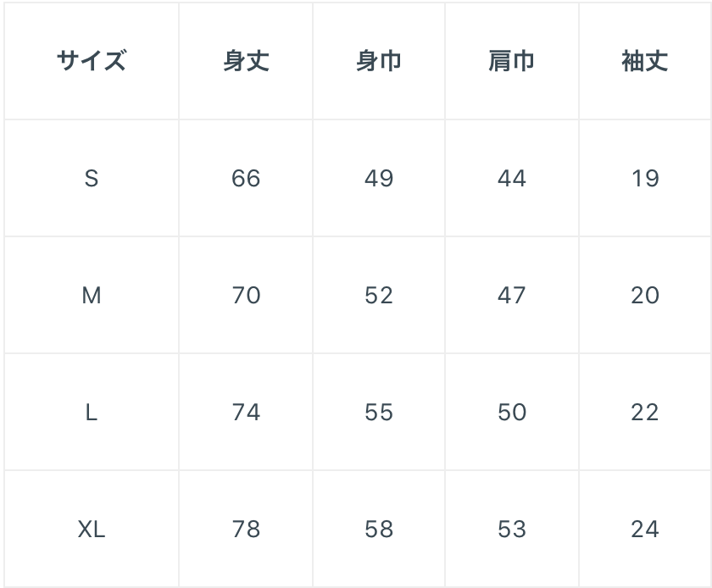Click the サイズ column header
This screenshot has width=712, height=588.
(x=91, y=61)
